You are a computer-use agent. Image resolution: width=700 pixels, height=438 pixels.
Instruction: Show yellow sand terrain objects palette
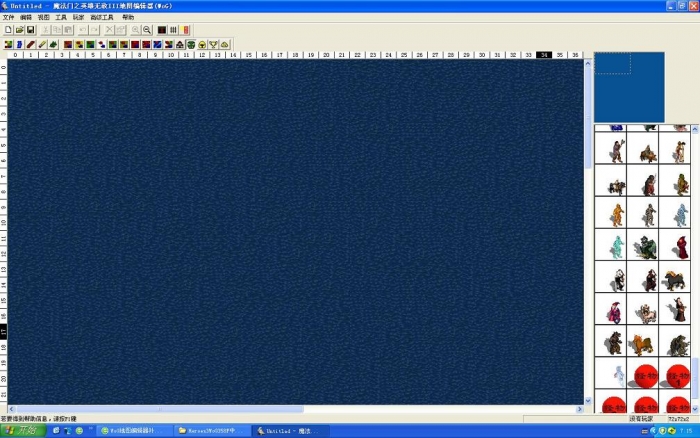click(x=79, y=44)
